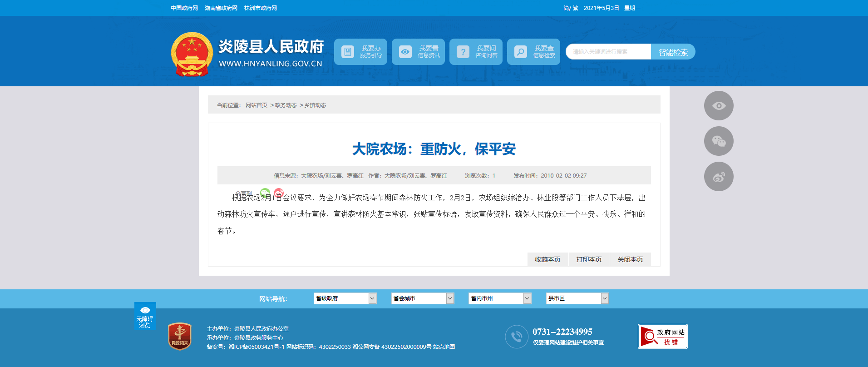Expand the 省级政府 dropdown
Screen dimensions: 868x367
[x=345, y=298]
